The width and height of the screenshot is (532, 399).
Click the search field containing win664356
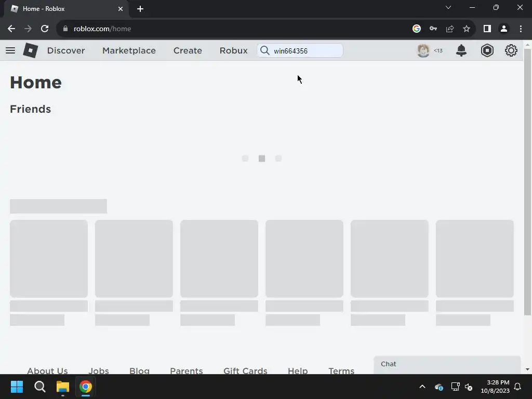point(300,50)
